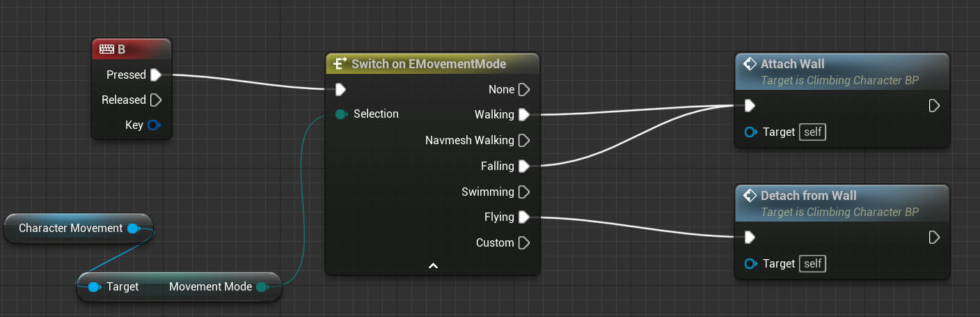Click the Navmesh Walking label on Switch node
This screenshot has width=980, height=317.
(x=470, y=140)
